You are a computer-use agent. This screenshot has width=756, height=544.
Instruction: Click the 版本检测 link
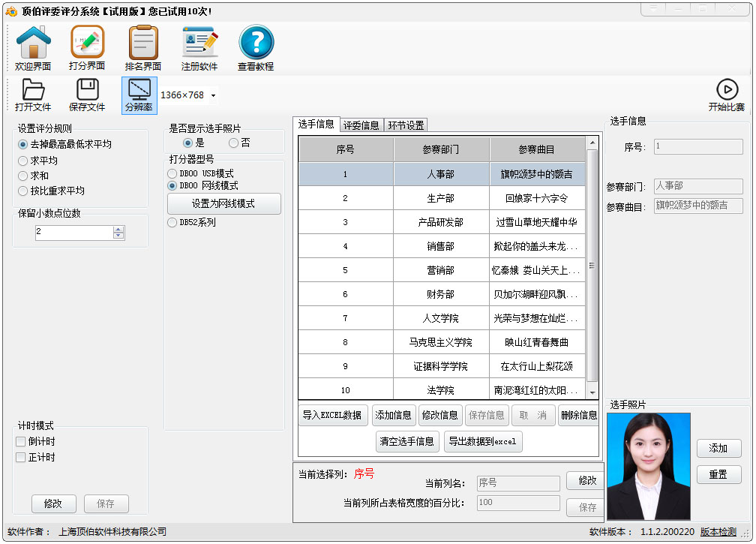tap(718, 531)
